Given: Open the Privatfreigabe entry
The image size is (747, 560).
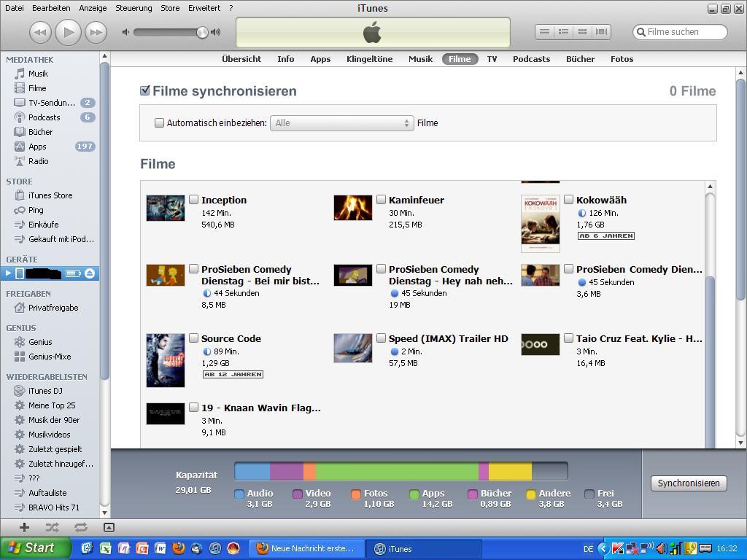Looking at the screenshot, I should 53,308.
